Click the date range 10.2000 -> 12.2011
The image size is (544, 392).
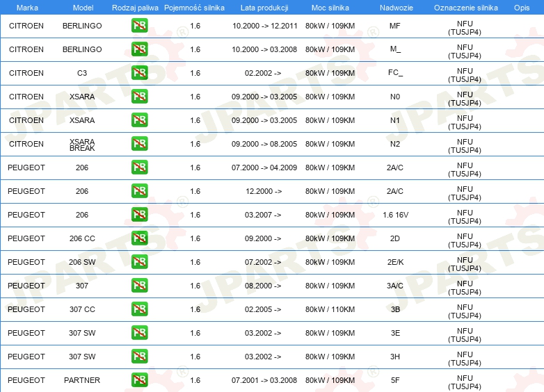[x=265, y=26]
